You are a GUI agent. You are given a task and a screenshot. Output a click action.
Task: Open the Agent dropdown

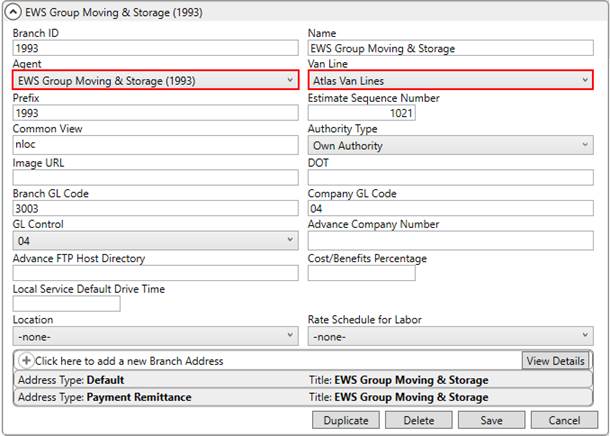click(x=155, y=80)
